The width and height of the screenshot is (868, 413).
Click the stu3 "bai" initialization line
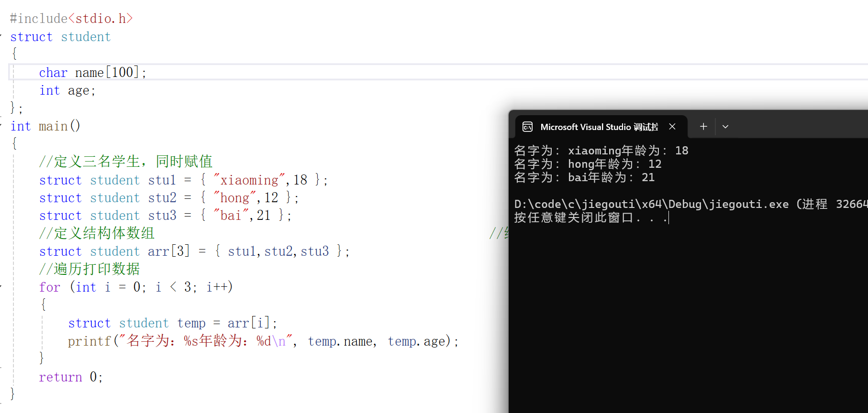166,216
